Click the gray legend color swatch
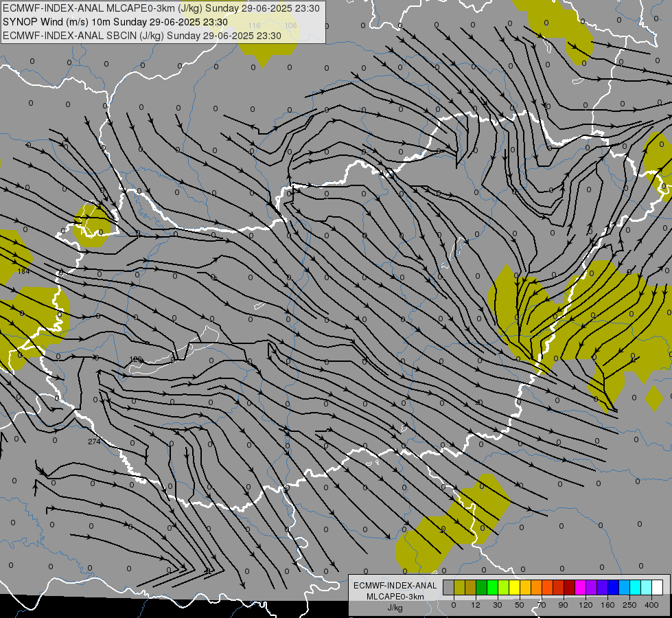The width and height of the screenshot is (672, 618). [x=449, y=587]
